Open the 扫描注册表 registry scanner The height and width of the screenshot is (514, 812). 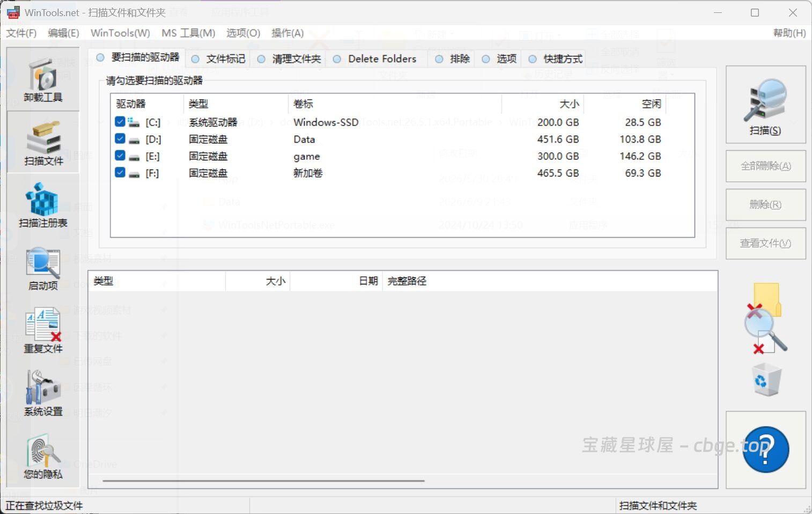click(43, 205)
